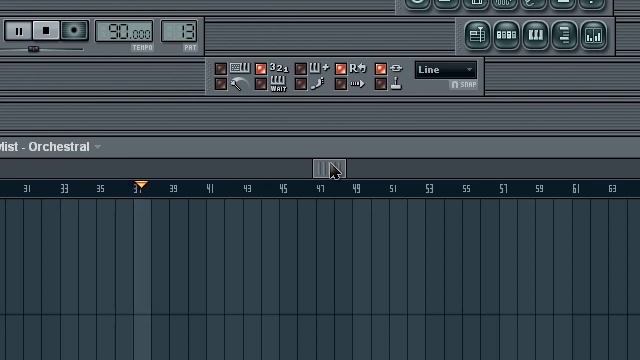Click bar 55 on the timeline ruler

[466, 189]
